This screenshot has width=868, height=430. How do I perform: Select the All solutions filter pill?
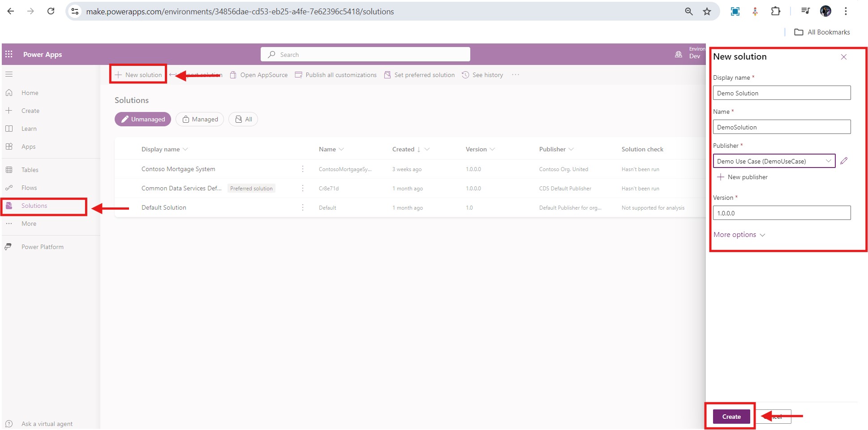(243, 119)
